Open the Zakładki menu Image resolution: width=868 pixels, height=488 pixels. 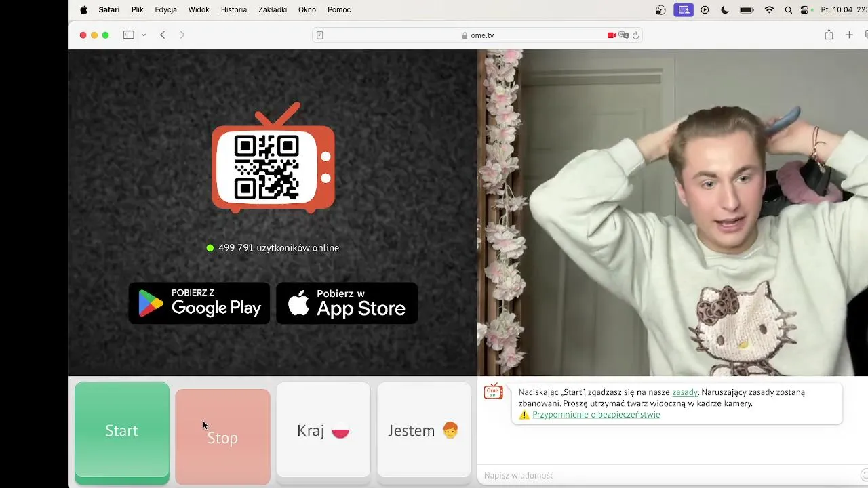click(273, 10)
